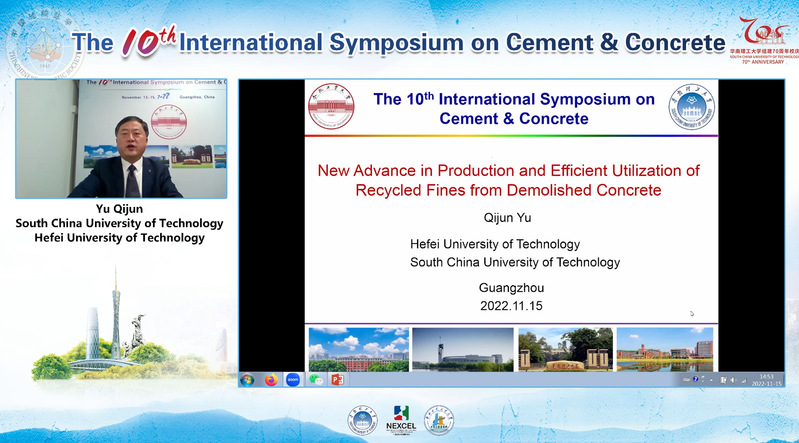Click the blue university seal on slide
799x443 pixels.
(x=691, y=107)
